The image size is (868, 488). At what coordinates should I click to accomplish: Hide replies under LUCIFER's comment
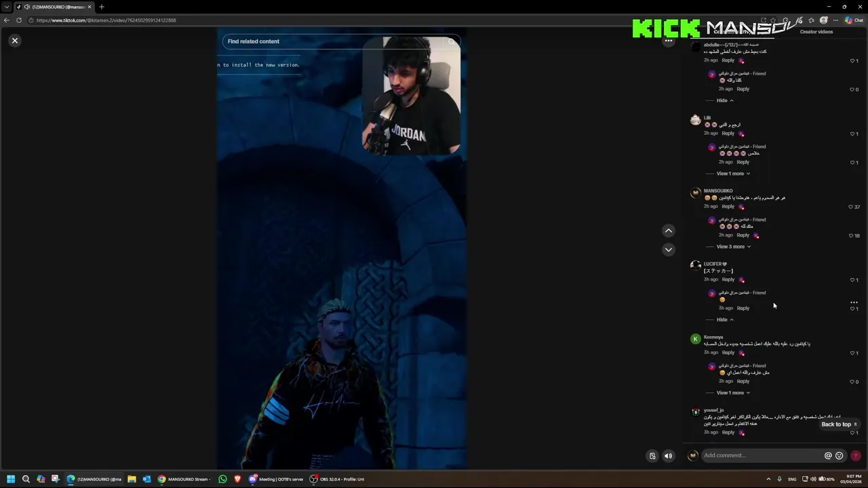[x=725, y=320]
